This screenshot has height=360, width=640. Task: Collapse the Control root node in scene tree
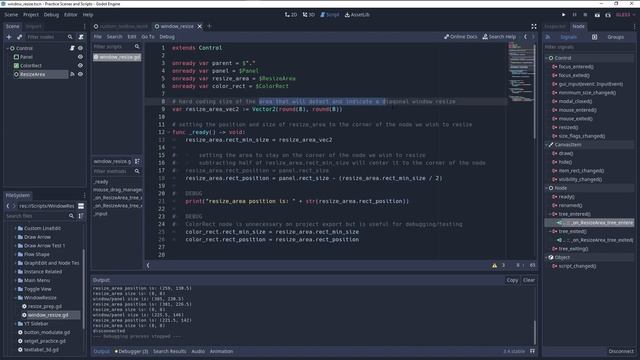7,48
